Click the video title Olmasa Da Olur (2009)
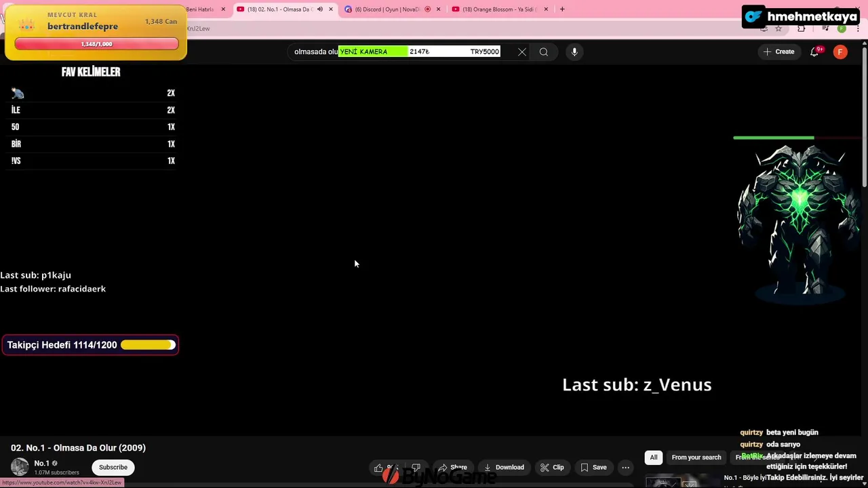The height and width of the screenshot is (488, 868). [78, 448]
